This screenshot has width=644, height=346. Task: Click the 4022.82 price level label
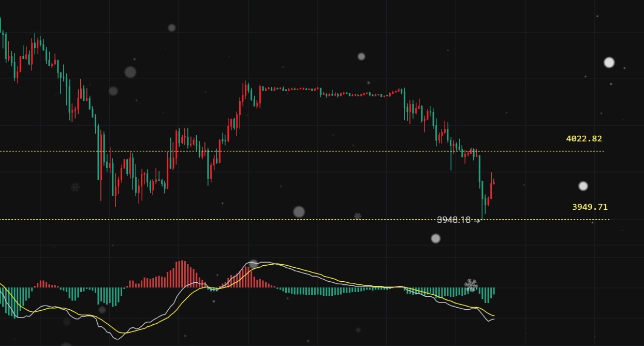[x=584, y=139]
